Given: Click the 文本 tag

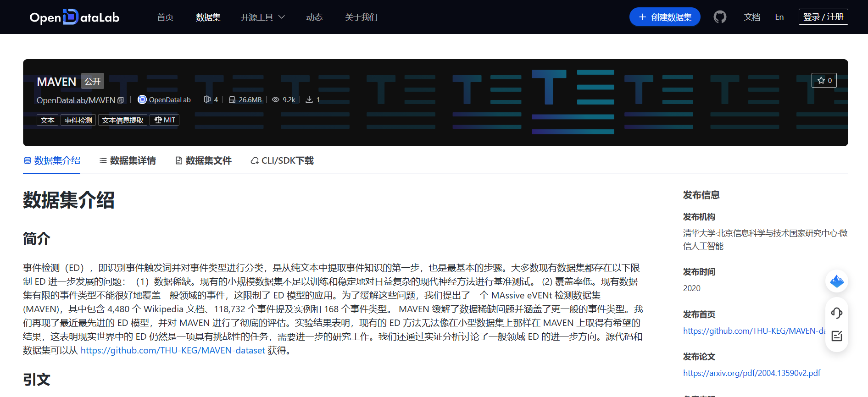Looking at the screenshot, I should pyautogui.click(x=47, y=120).
